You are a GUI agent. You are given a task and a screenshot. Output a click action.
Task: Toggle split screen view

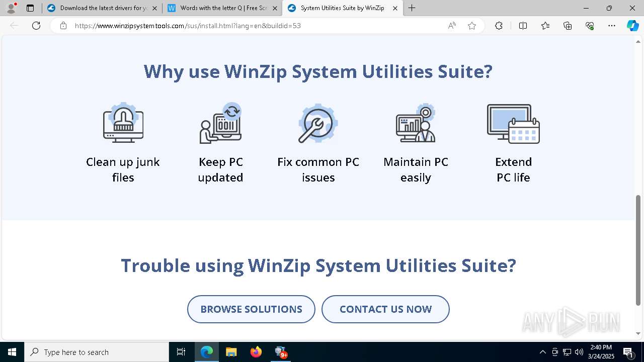point(523,26)
